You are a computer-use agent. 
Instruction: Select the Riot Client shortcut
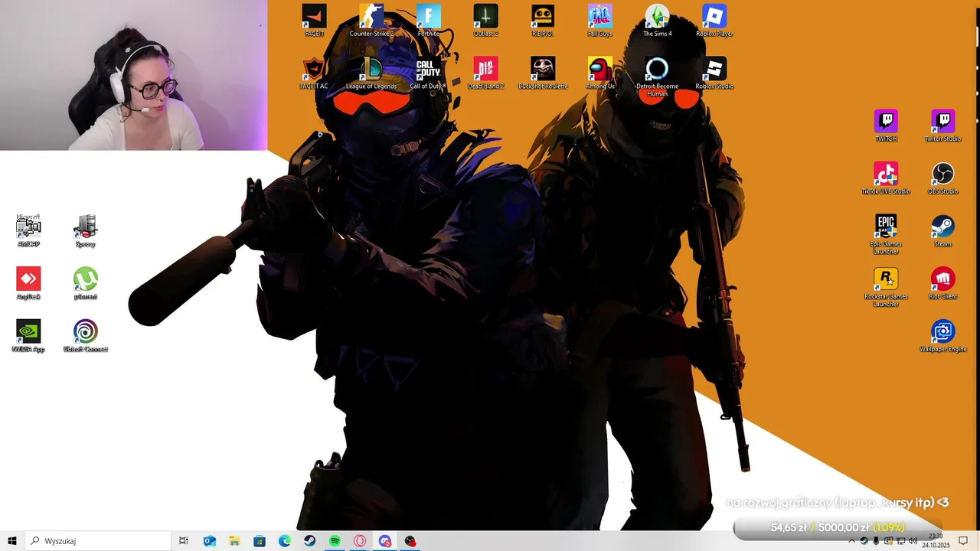point(942,284)
